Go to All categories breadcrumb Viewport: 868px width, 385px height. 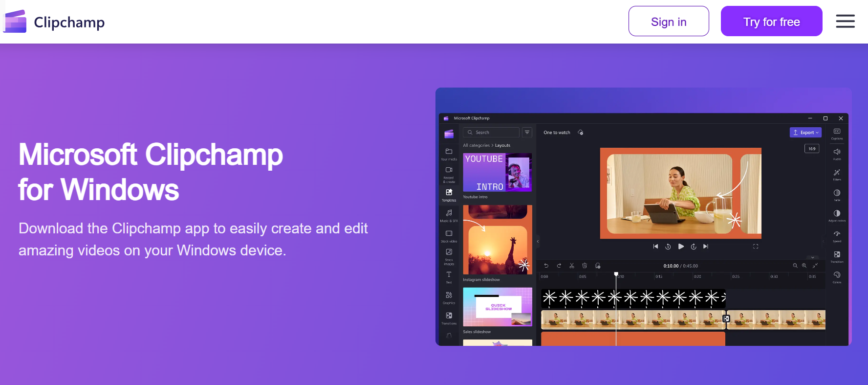476,145
